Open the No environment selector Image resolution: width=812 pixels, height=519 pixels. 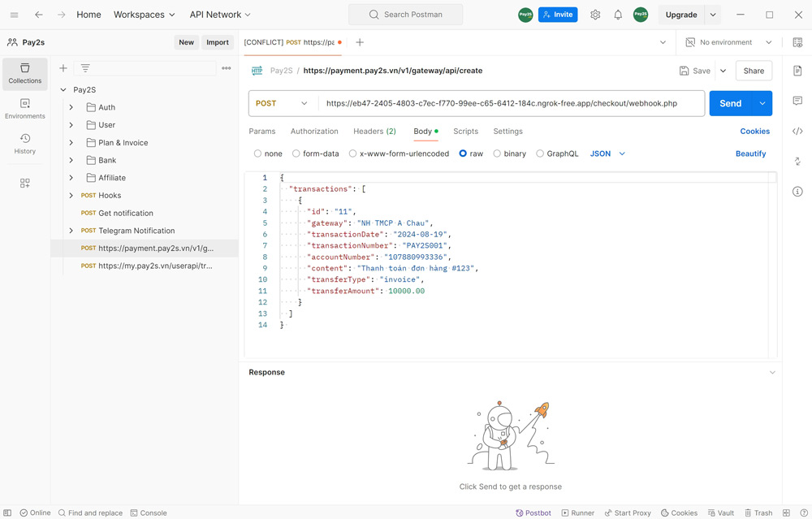click(728, 42)
